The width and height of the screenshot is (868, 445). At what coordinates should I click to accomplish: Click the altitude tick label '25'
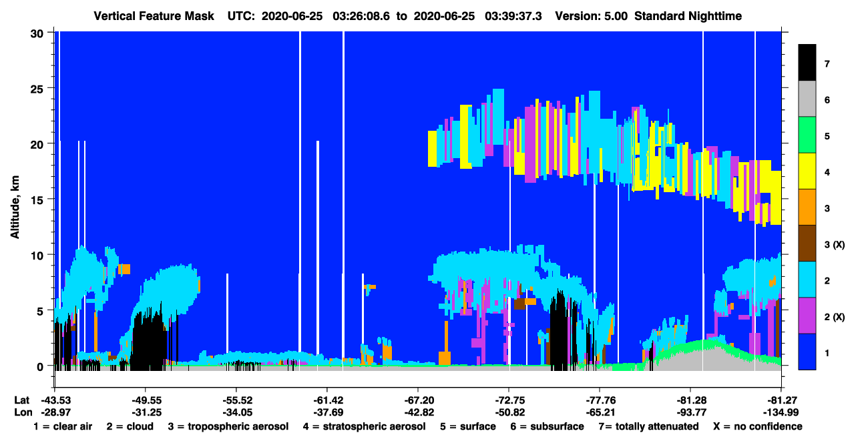(x=39, y=88)
